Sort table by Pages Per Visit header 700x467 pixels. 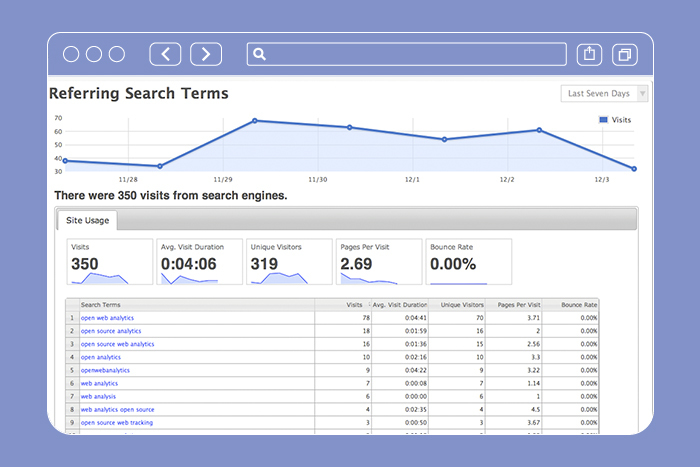520,304
